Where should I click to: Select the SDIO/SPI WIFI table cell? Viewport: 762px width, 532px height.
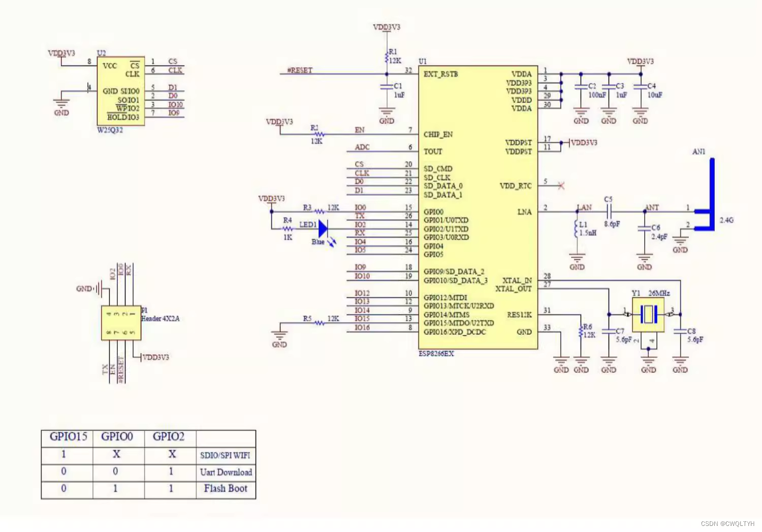[x=226, y=455]
